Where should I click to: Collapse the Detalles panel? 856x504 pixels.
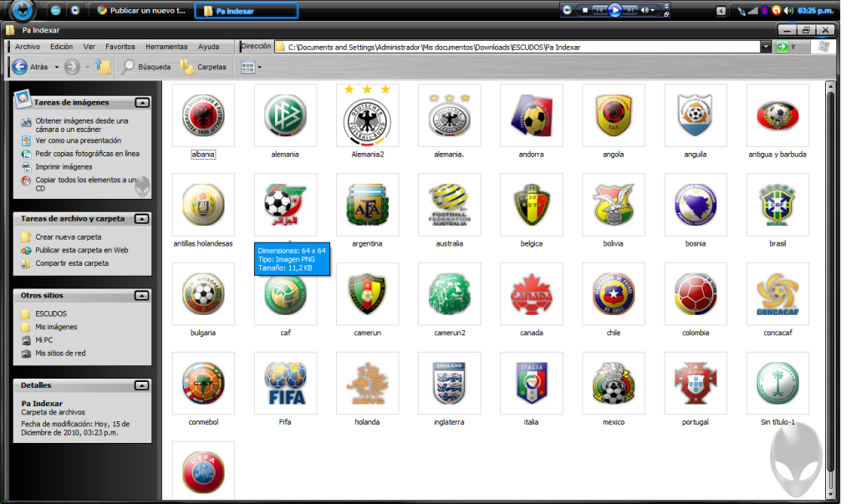pos(142,385)
